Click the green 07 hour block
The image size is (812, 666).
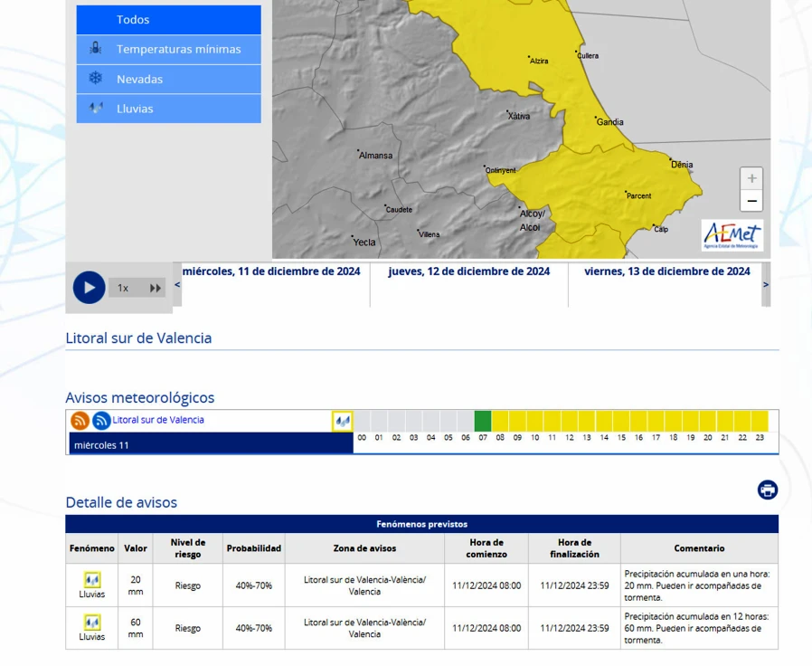tap(483, 422)
